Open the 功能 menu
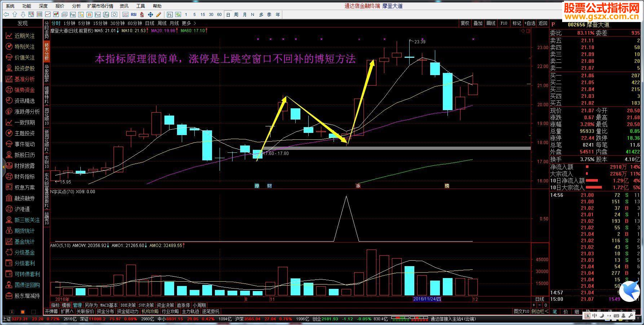This screenshot has width=644, height=325. pyautogui.click(x=26, y=6)
